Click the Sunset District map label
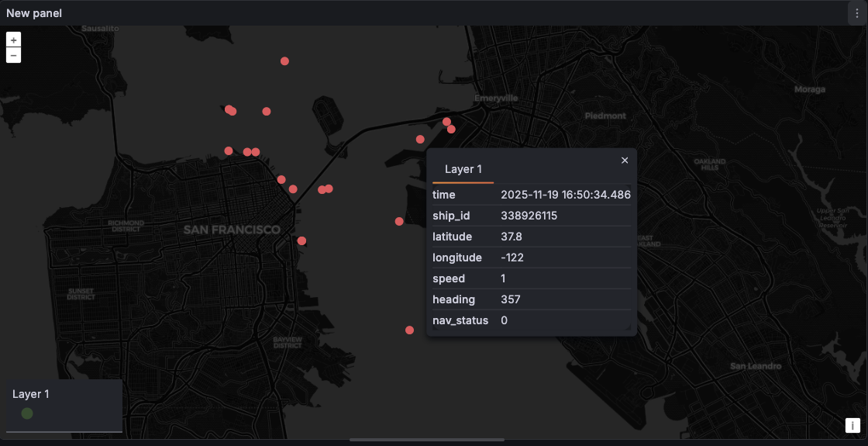Image resolution: width=868 pixels, height=446 pixels. coord(81,294)
